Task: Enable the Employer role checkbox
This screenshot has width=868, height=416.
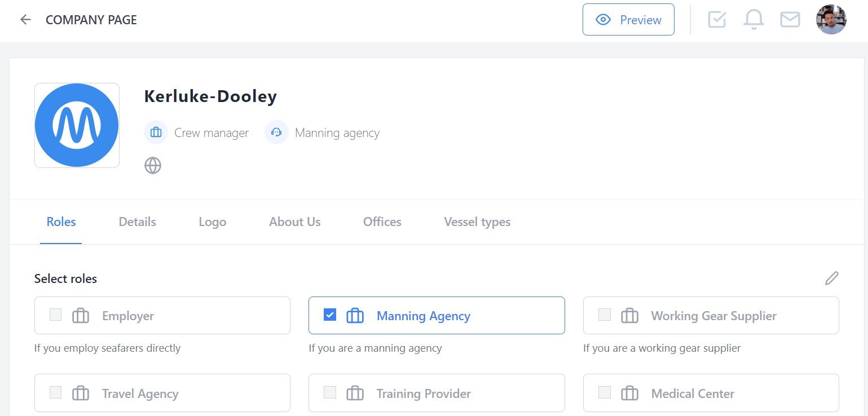Action: (x=55, y=315)
